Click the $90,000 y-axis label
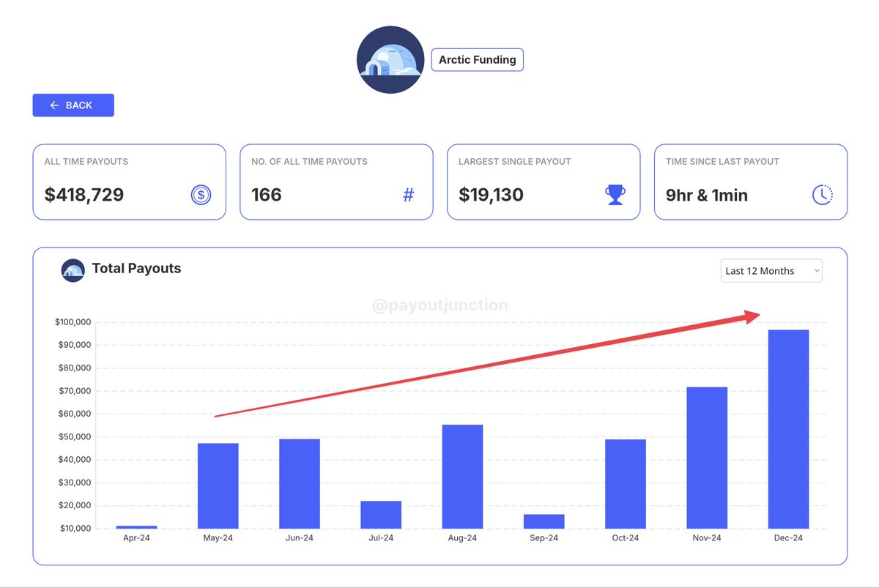The image size is (879, 588). tap(75, 345)
